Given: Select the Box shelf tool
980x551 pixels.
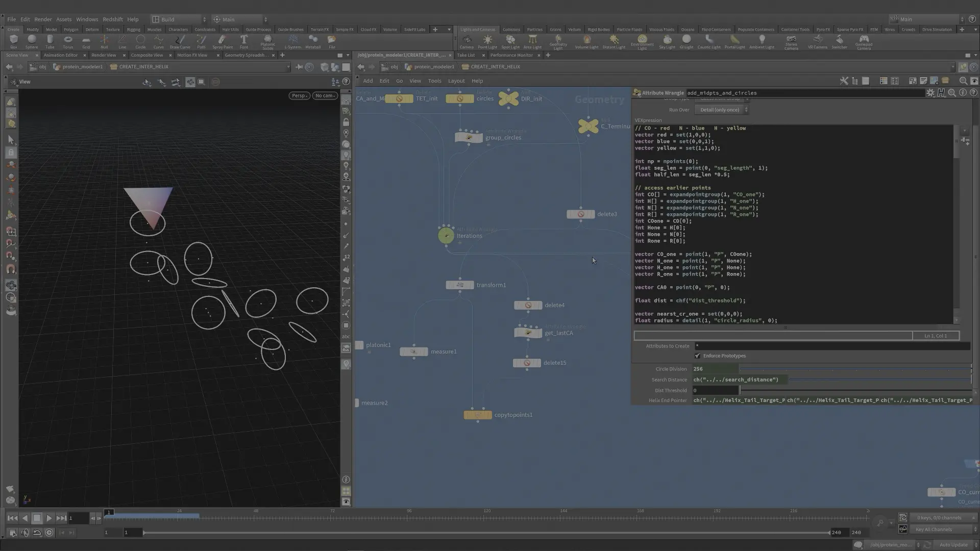Looking at the screenshot, I should point(14,41).
